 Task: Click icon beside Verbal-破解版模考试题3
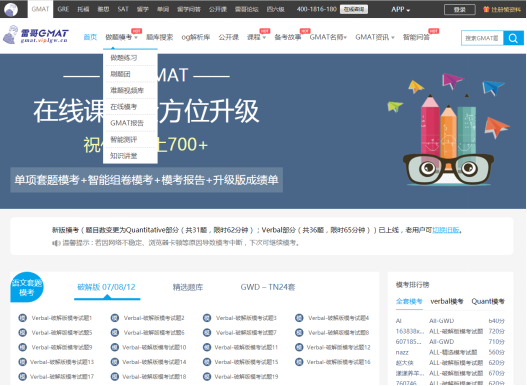point(207,318)
